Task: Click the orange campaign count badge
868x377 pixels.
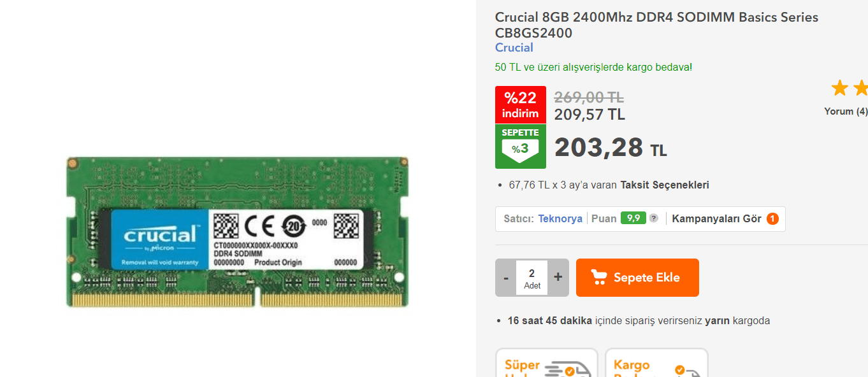Action: pyautogui.click(x=772, y=219)
